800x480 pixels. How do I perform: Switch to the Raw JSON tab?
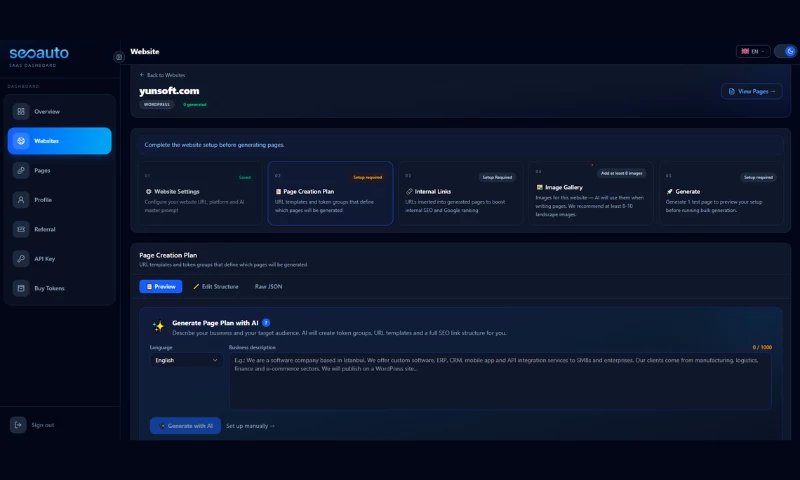(267, 287)
